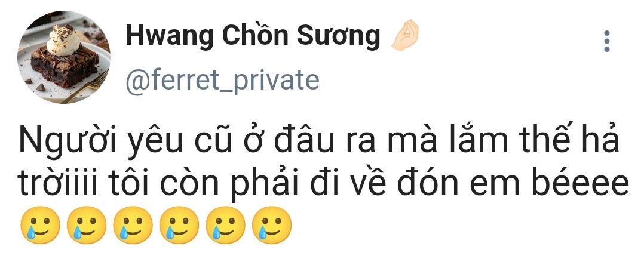Select the third tearful smiling emoji
This screenshot has width=644, height=265.
pyautogui.click(x=133, y=225)
